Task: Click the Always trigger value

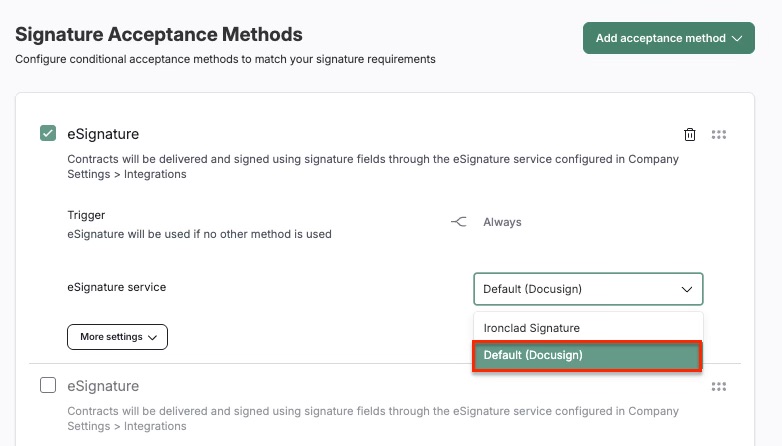Action: coord(502,222)
